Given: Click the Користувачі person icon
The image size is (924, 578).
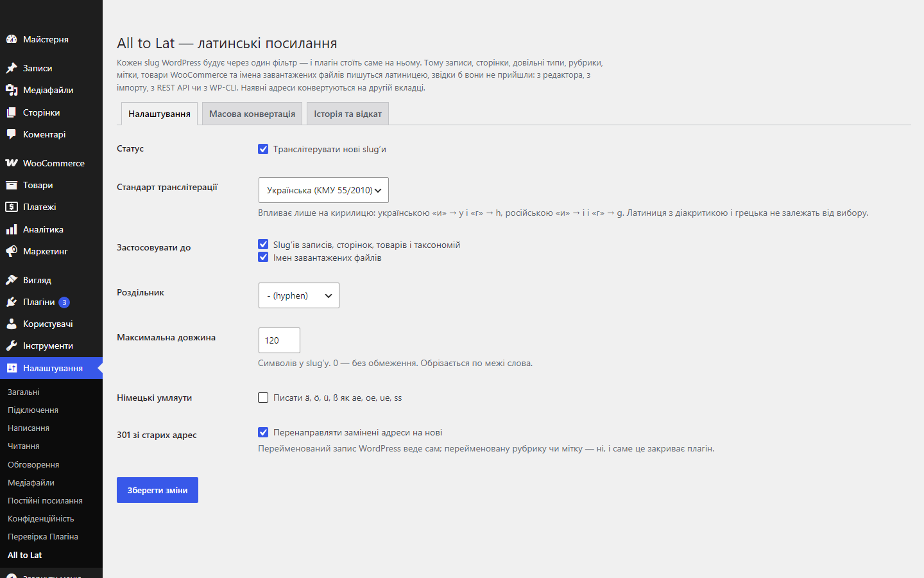Looking at the screenshot, I should tap(12, 324).
